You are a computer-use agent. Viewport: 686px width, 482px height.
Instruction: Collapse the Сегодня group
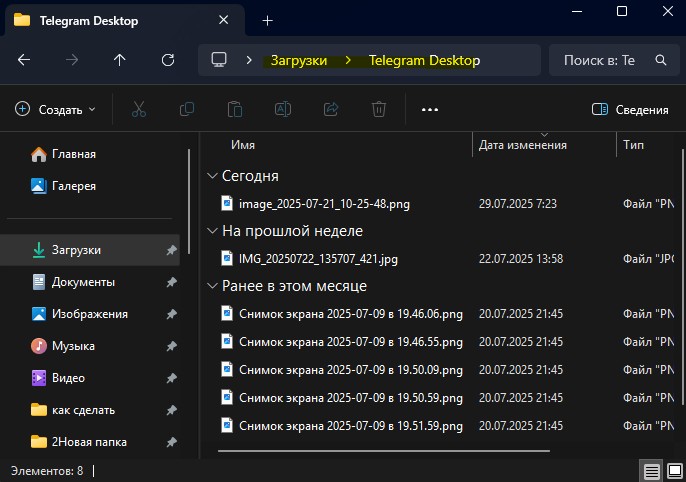tap(212, 176)
